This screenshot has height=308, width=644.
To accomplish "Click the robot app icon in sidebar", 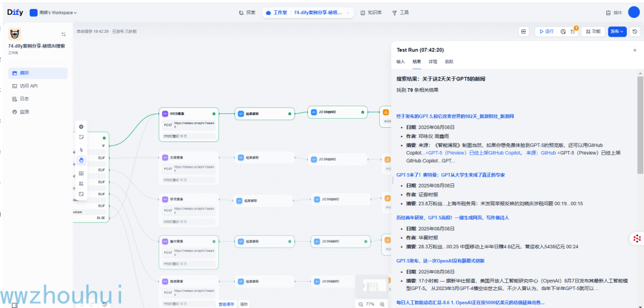I will pos(15,34).
